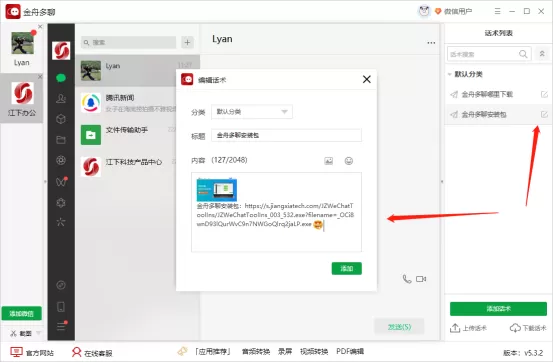This screenshot has width=554, height=363.
Task: Click 下载话术 download link
Action: (528, 328)
